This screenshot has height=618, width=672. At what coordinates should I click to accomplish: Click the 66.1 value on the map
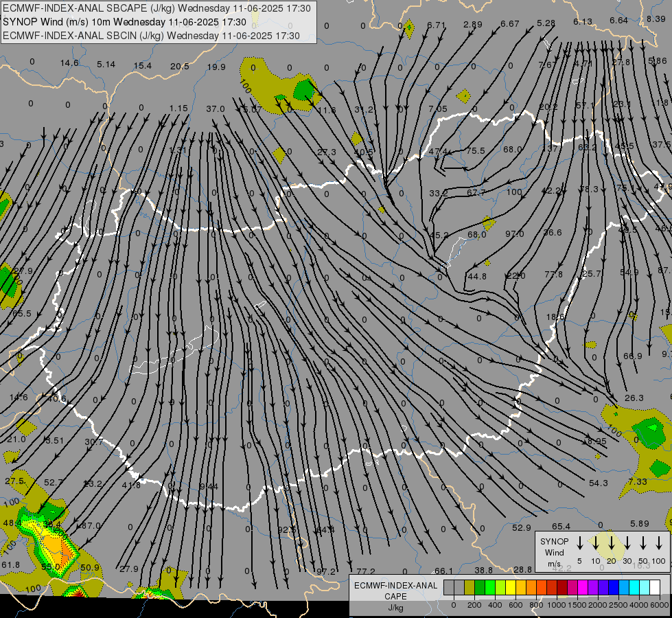coord(443,571)
